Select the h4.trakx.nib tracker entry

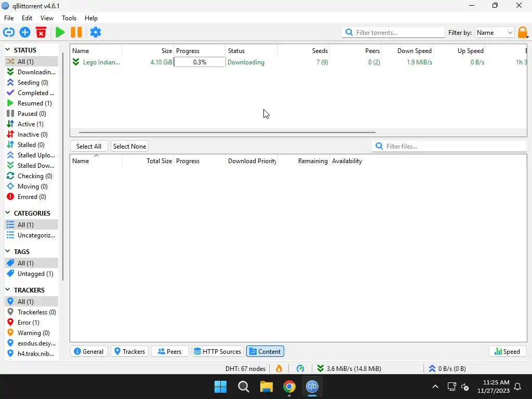point(32,354)
